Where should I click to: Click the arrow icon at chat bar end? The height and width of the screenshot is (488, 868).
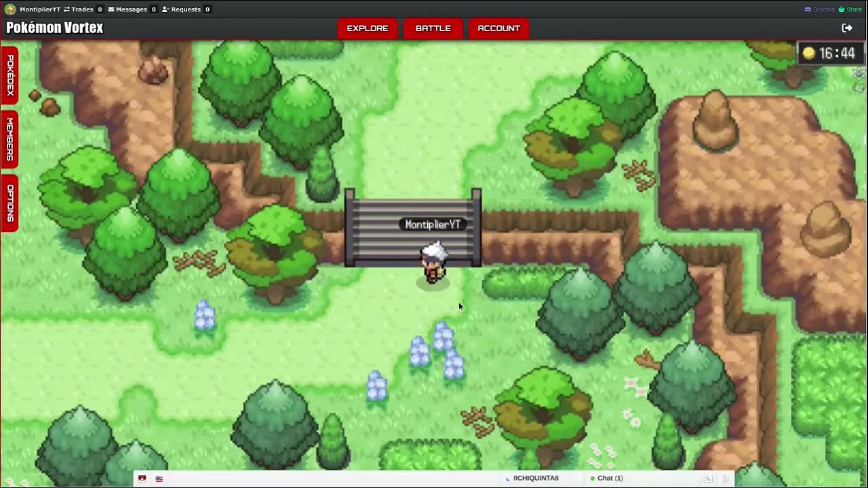(x=726, y=479)
